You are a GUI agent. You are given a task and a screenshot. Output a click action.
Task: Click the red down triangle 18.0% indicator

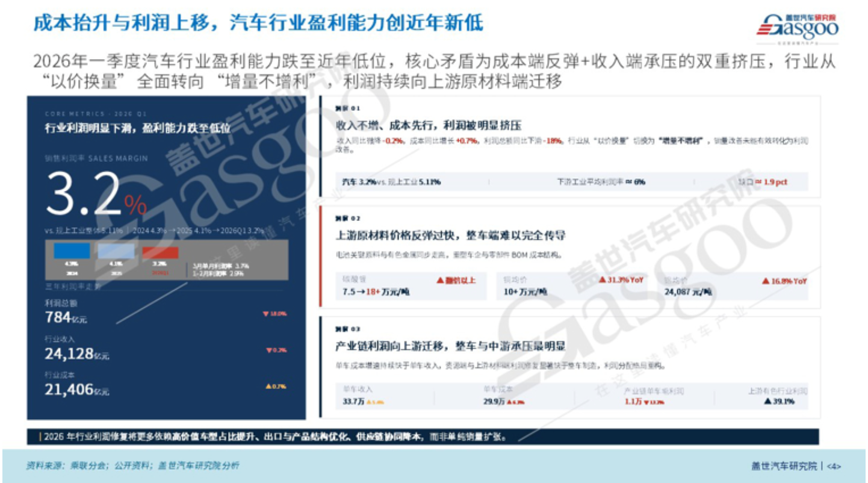click(x=274, y=314)
